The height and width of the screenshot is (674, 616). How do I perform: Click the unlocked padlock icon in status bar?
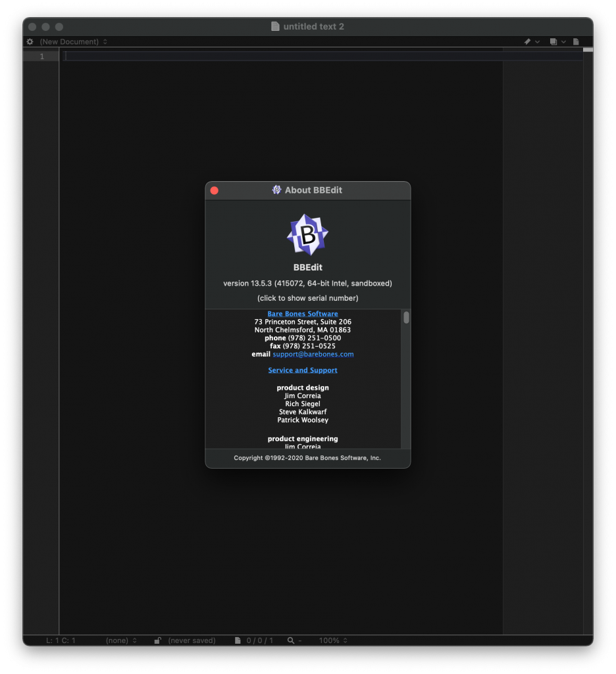coord(158,640)
